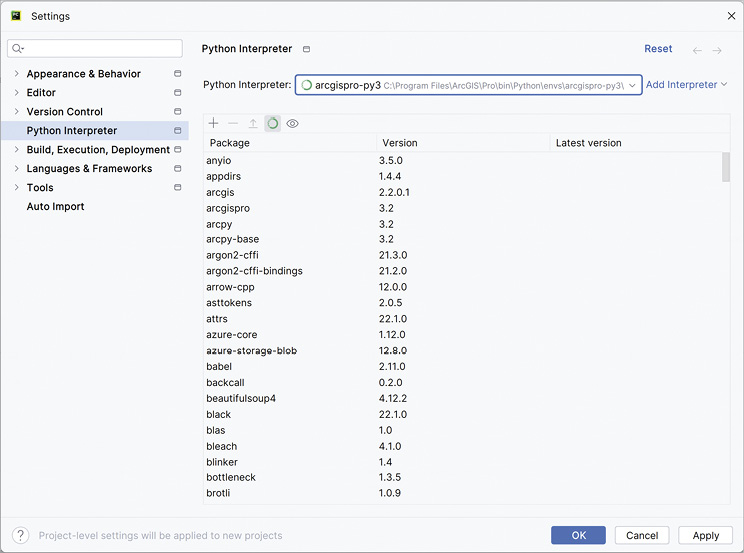Select the appdirs package row
744x553 pixels.
click(x=463, y=176)
